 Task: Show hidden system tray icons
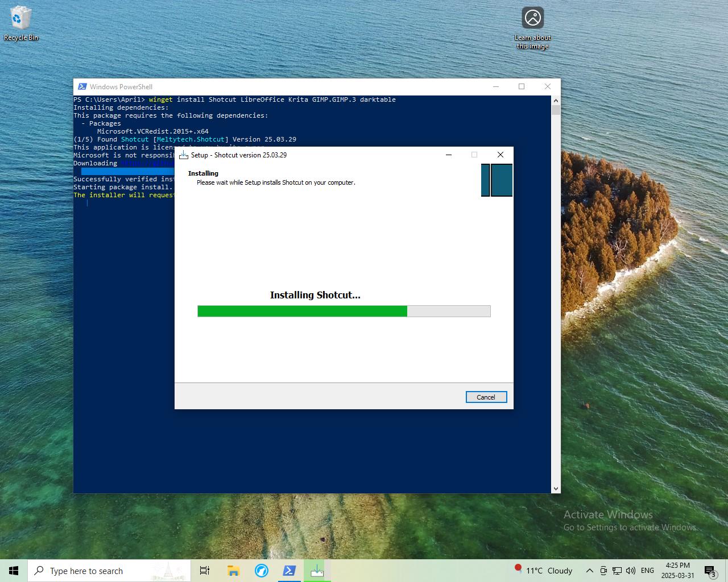coord(590,571)
